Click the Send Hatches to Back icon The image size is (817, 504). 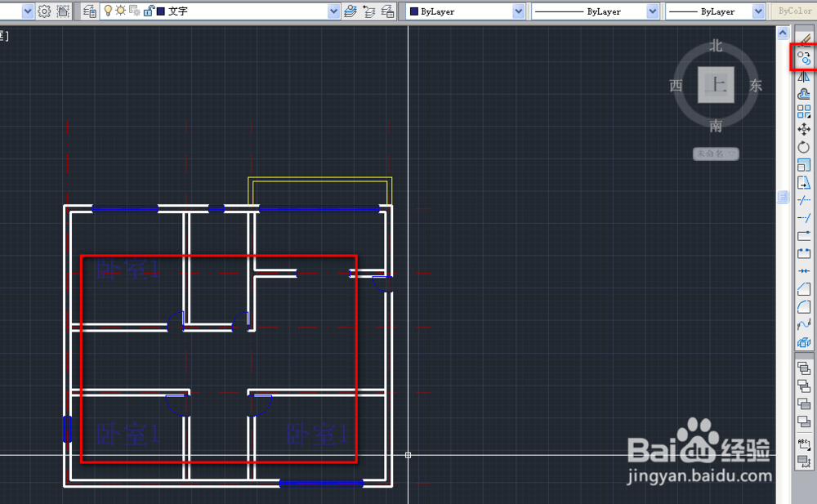(804, 462)
